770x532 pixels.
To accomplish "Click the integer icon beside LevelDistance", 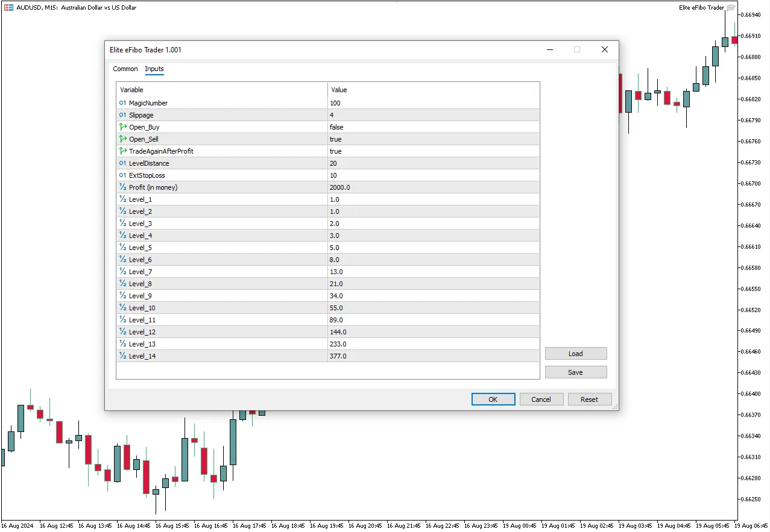I will [x=123, y=163].
